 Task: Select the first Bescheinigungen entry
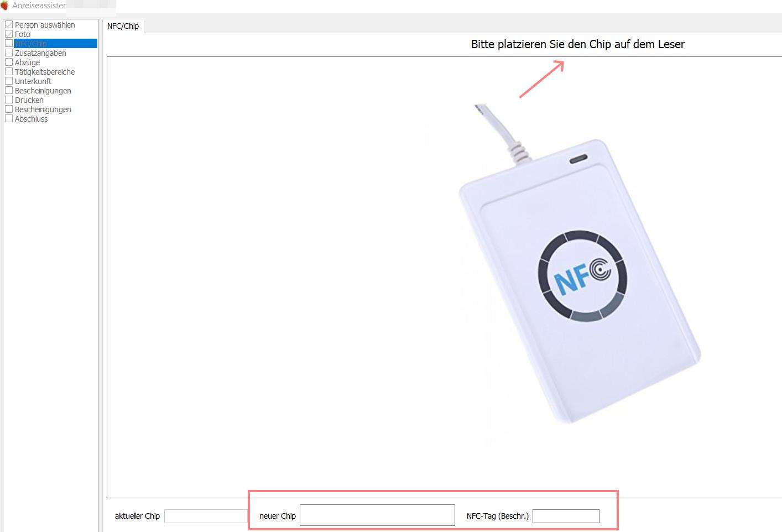click(x=43, y=91)
